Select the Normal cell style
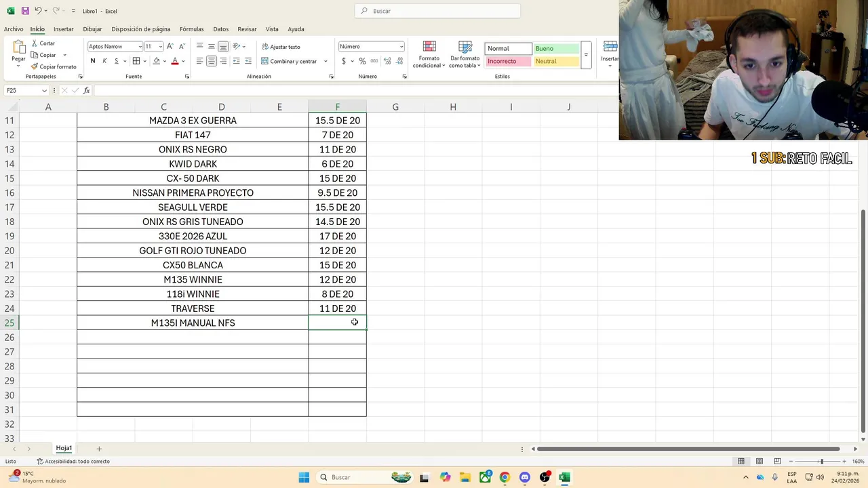This screenshot has width=868, height=488. tap(509, 49)
